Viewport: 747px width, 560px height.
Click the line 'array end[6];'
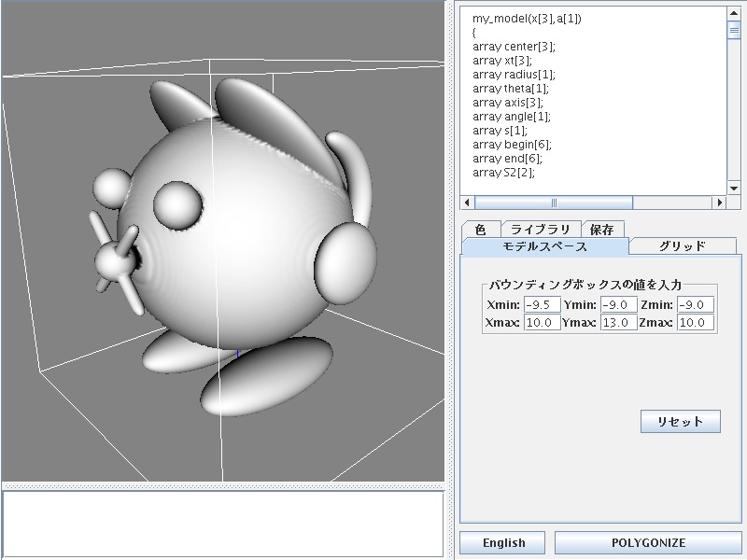(x=507, y=159)
